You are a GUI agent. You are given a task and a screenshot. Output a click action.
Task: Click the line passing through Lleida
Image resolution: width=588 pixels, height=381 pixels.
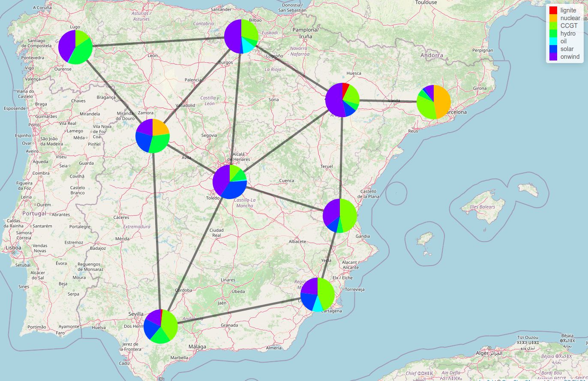388,101
